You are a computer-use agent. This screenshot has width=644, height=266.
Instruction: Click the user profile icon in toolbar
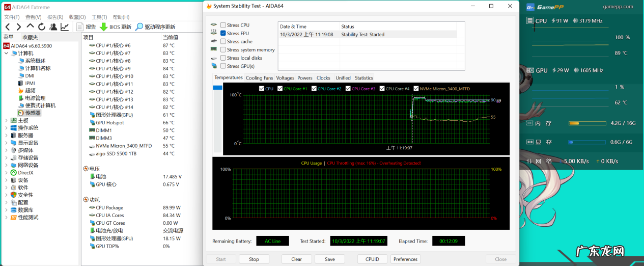click(53, 27)
